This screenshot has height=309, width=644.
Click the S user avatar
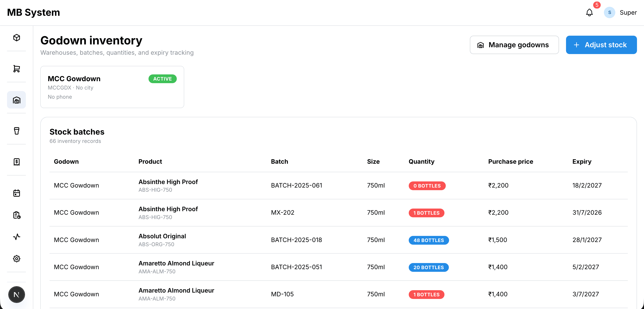[x=609, y=12]
